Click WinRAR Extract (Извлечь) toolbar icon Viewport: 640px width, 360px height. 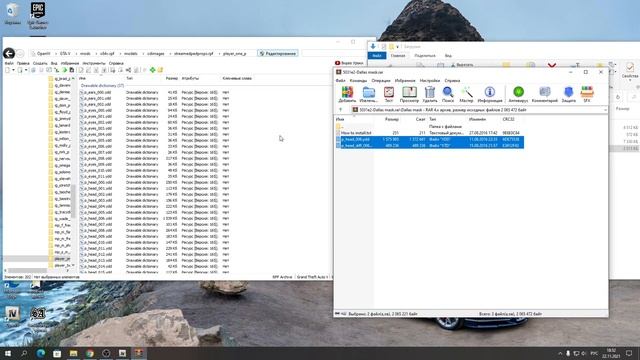pos(369,94)
